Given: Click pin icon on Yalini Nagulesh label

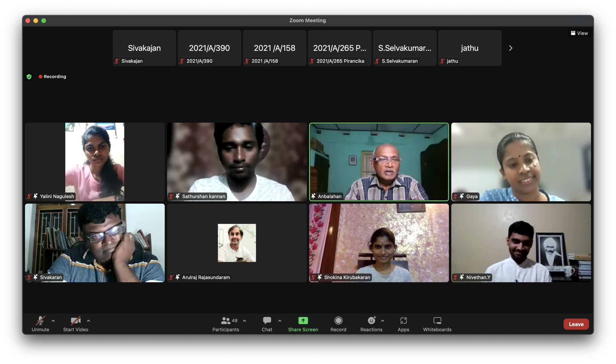Looking at the screenshot, I should tap(35, 196).
